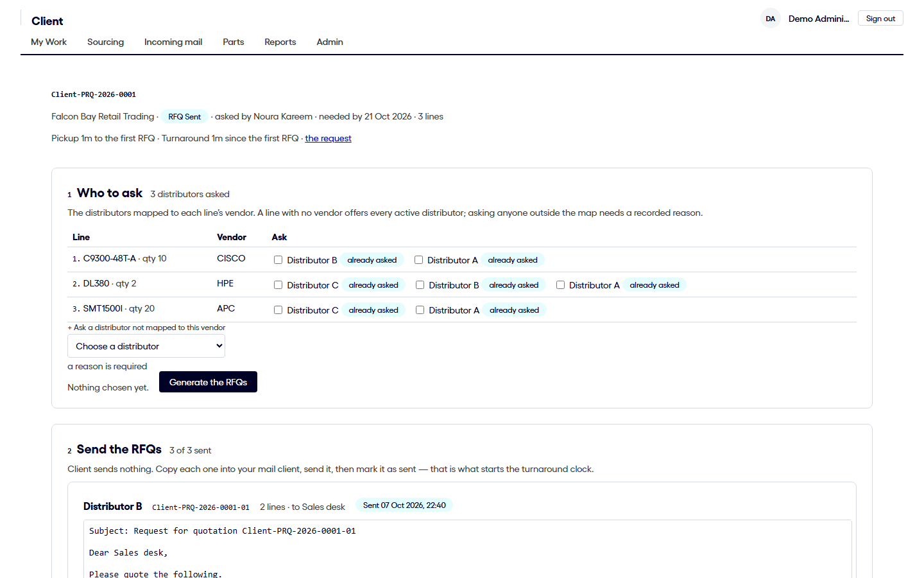Click Generate the RFQs button
Viewport: 924px width, 578px height.
click(208, 382)
